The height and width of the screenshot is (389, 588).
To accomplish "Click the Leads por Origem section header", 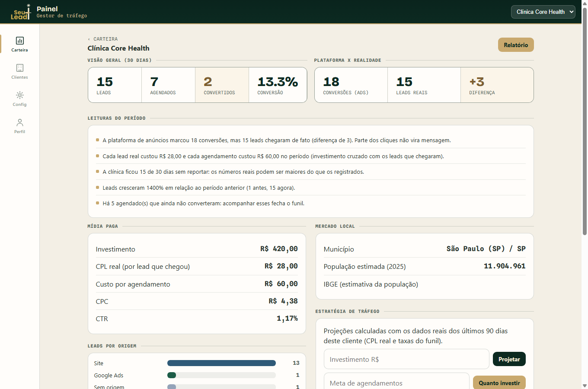I will (x=112, y=346).
